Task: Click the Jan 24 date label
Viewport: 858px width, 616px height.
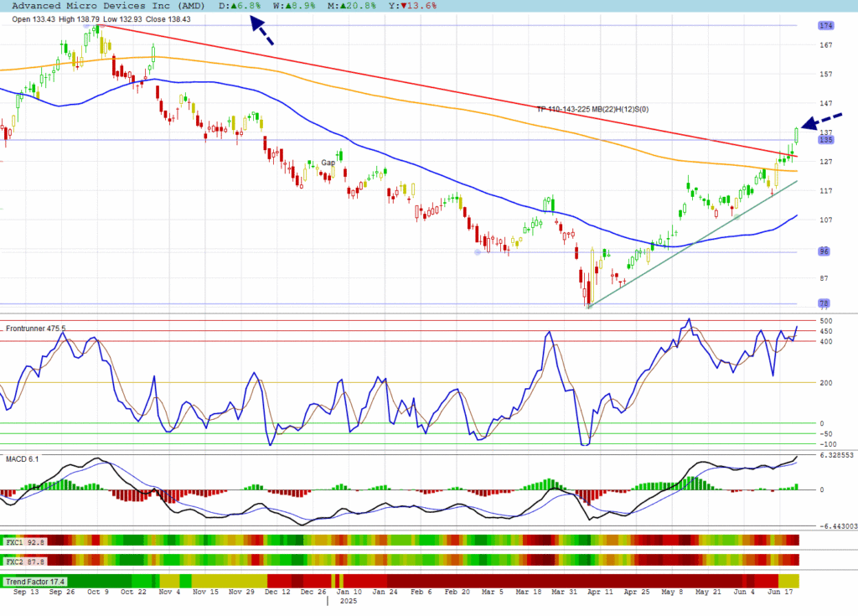Action: [x=385, y=592]
